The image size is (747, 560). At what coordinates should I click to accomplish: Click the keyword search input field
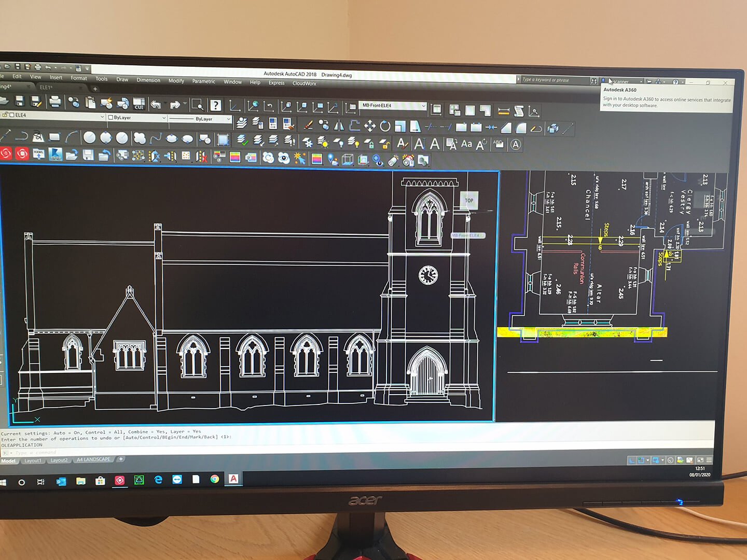(x=554, y=80)
